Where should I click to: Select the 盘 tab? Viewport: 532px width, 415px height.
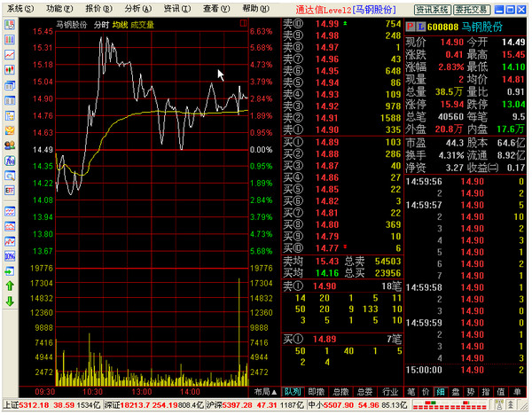[x=456, y=392]
